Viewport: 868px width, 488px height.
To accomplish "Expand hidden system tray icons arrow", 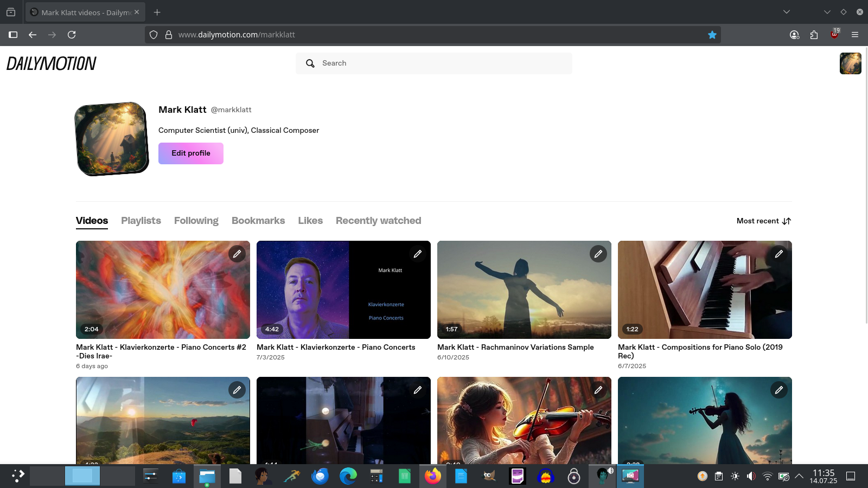I will pos(799,476).
